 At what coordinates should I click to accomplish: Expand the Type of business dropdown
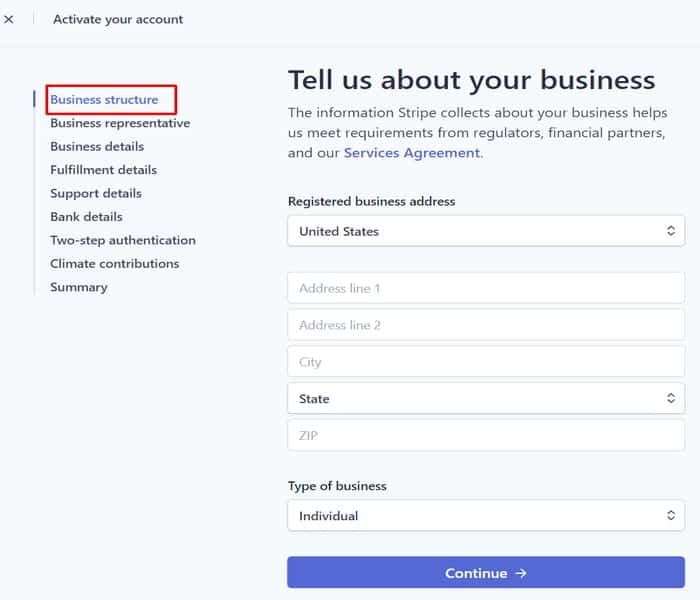(486, 516)
